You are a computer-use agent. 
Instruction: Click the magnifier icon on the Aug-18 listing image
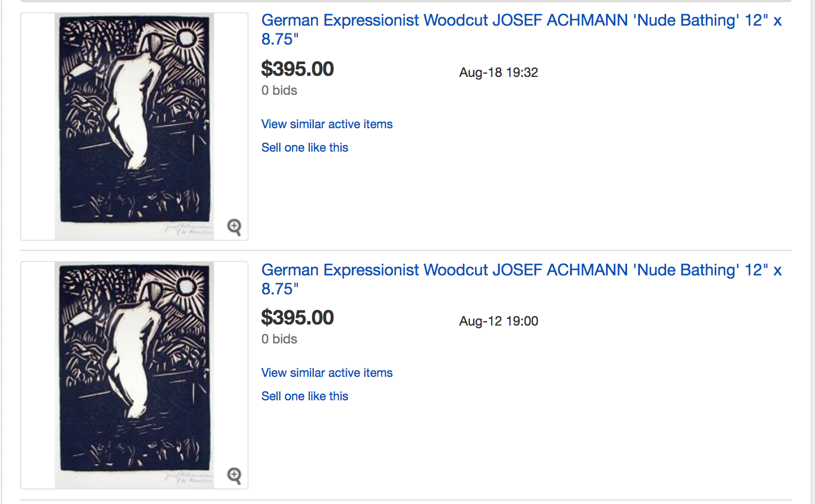pyautogui.click(x=234, y=227)
